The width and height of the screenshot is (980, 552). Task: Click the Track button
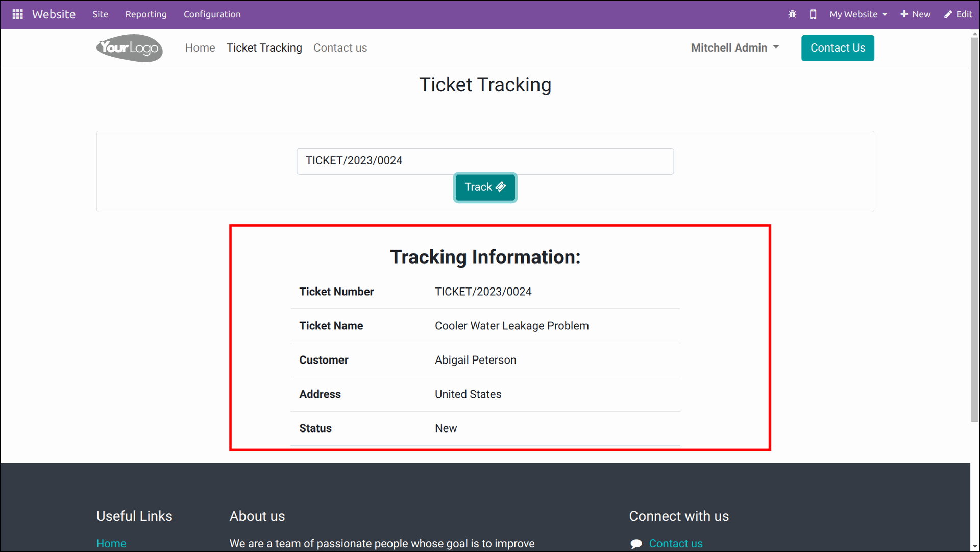[485, 187]
